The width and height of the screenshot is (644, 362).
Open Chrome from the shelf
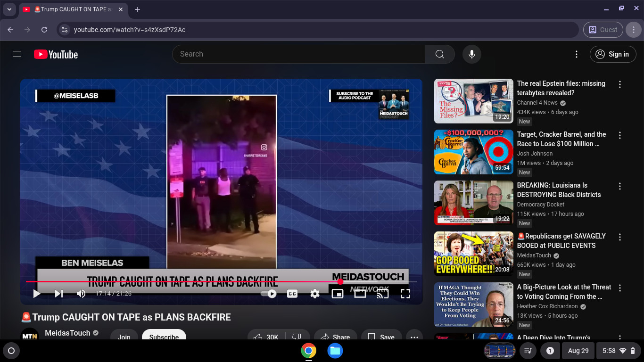click(309, 351)
